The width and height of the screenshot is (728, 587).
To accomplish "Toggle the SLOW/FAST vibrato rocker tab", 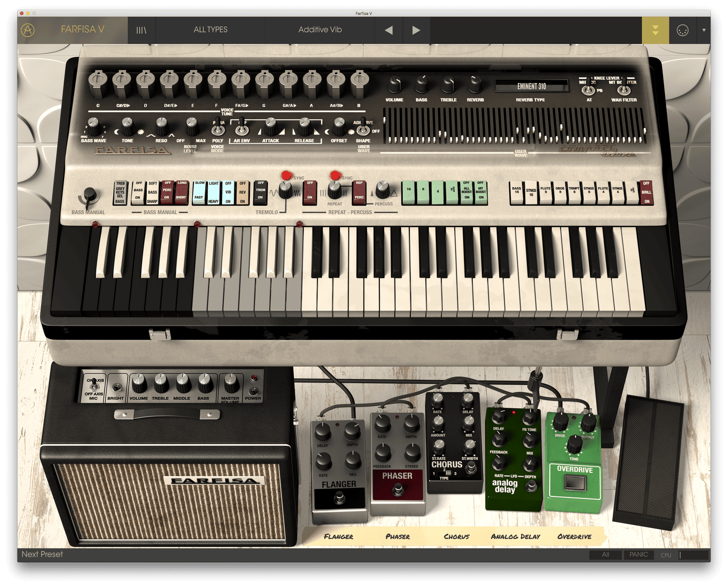I will [199, 192].
